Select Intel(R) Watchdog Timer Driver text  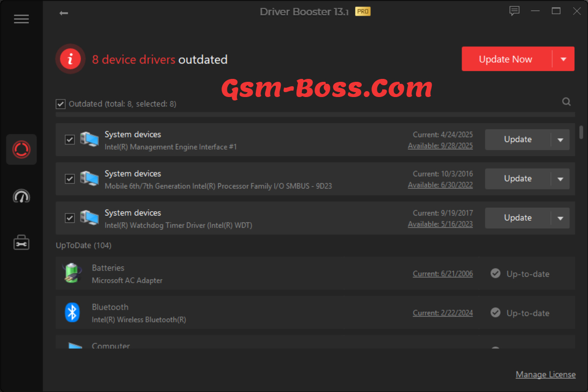click(x=178, y=225)
